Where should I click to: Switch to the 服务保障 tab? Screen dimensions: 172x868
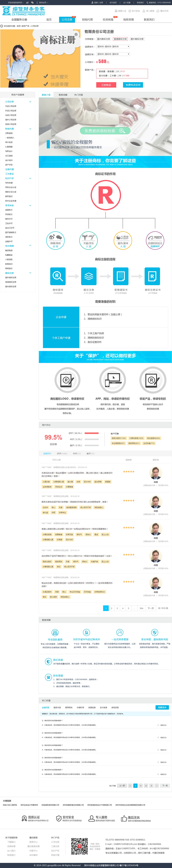coord(63,95)
